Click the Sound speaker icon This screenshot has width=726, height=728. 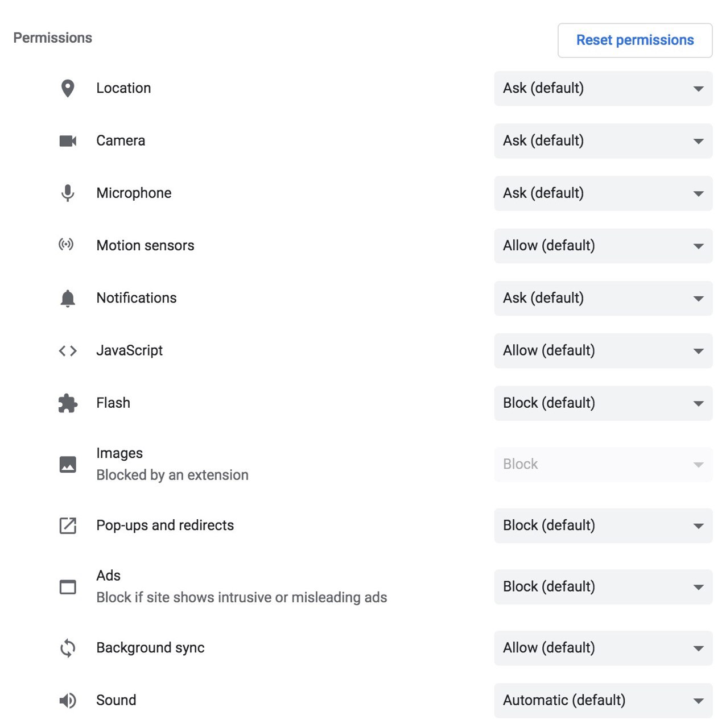[x=68, y=701]
